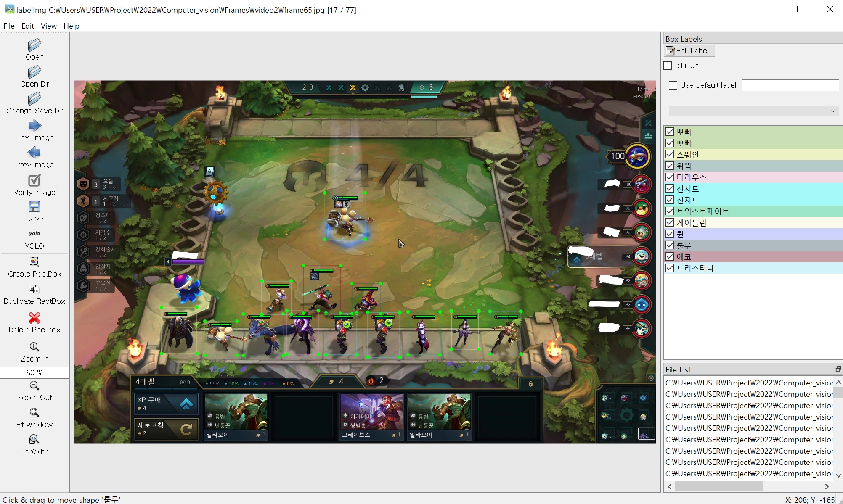This screenshot has height=504, width=843.
Task: Click the File List horizontal scrollbar thumb
Action: (718, 486)
